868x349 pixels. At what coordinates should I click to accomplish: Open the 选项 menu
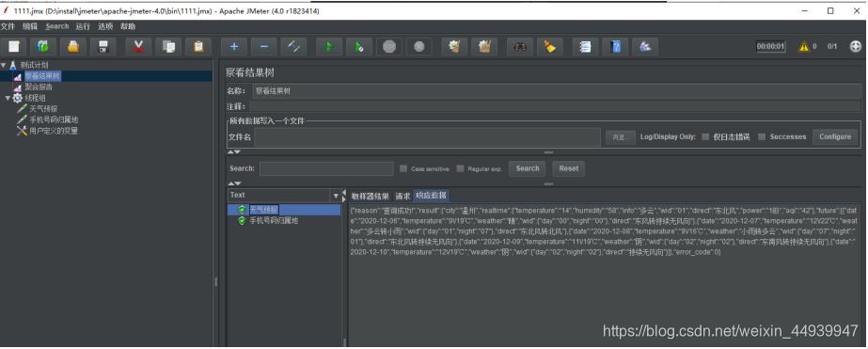pyautogui.click(x=105, y=26)
